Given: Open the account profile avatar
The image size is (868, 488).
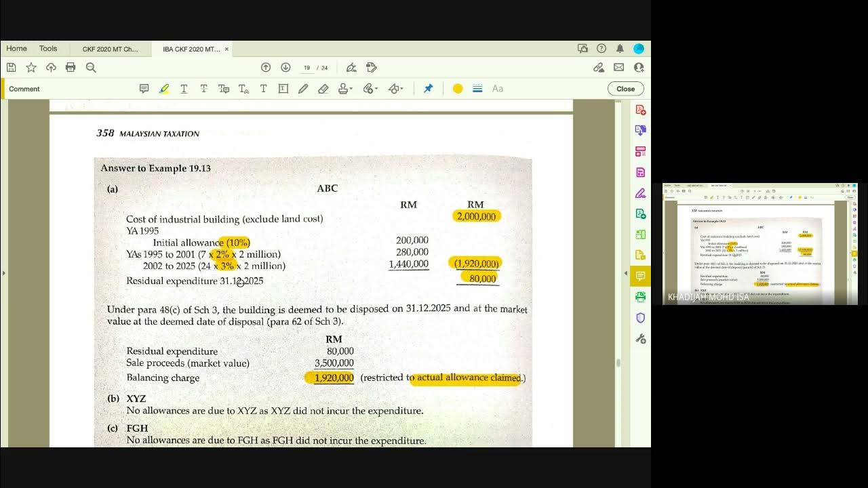Looking at the screenshot, I should (x=639, y=48).
